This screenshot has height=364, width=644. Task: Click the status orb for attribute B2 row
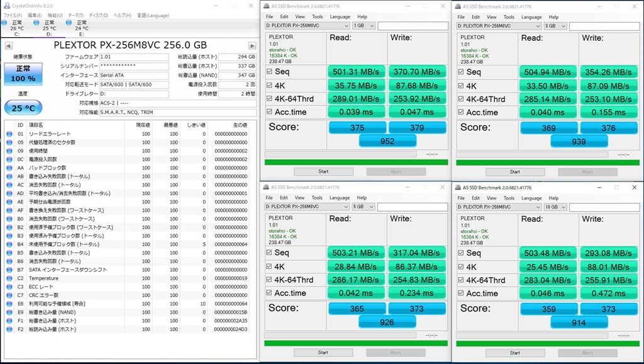tap(9, 227)
